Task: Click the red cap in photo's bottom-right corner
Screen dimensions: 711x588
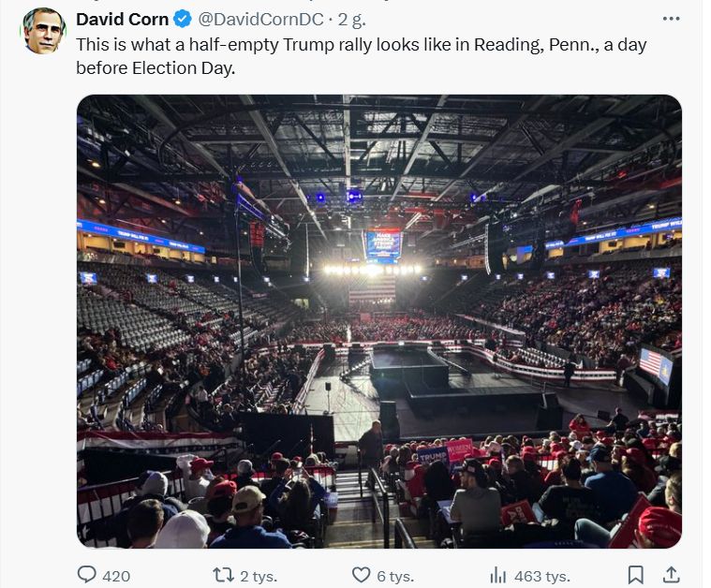Action: point(660,524)
